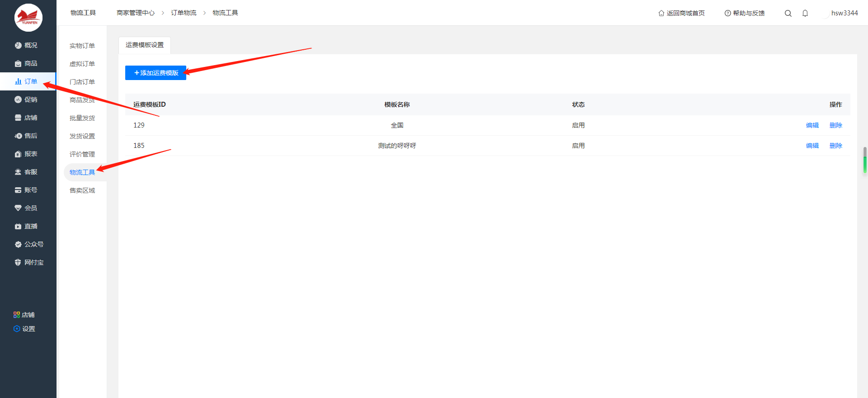The width and height of the screenshot is (868, 398).
Task: Delete the 全国 template row
Action: (836, 125)
